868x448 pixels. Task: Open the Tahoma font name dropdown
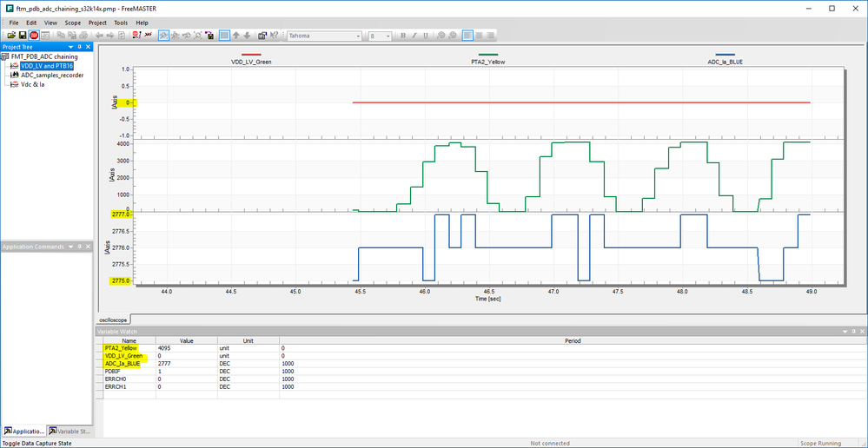pos(358,36)
